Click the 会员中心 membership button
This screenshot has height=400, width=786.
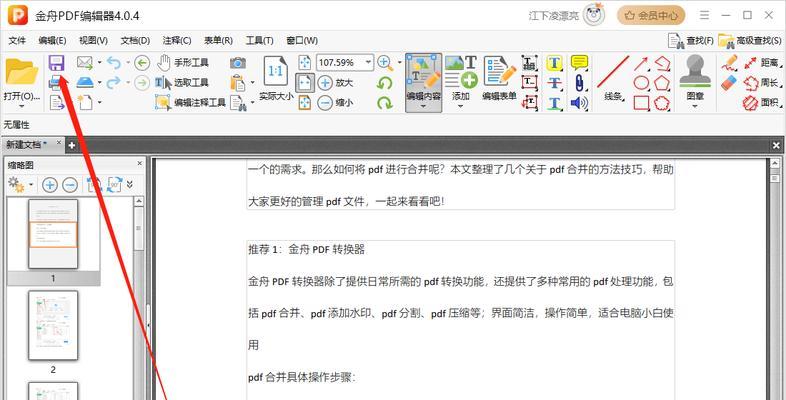point(651,16)
